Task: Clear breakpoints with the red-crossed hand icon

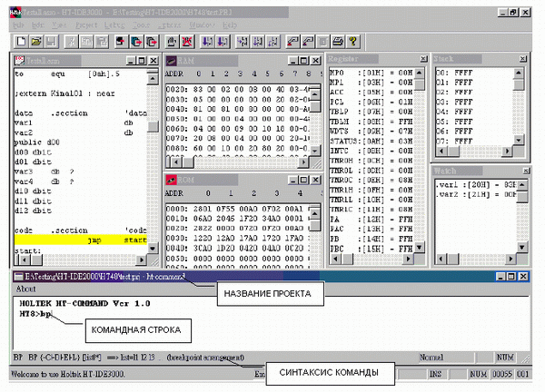Action: pyautogui.click(x=187, y=42)
